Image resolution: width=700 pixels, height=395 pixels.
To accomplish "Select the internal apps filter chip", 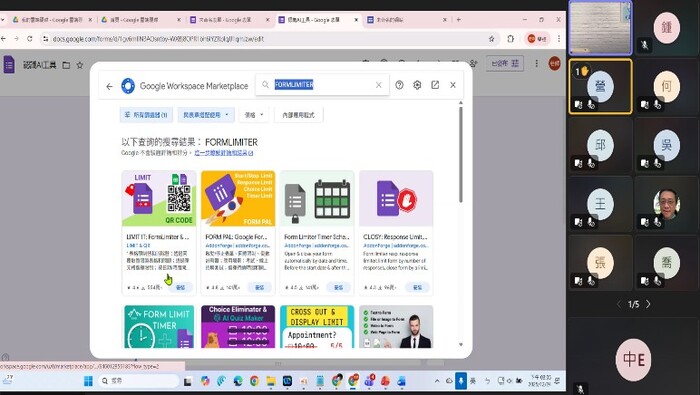I will tap(298, 115).
